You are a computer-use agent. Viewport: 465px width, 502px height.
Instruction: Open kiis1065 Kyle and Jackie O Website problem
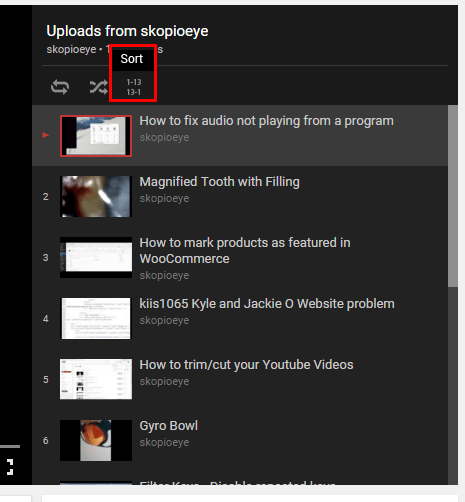267,304
